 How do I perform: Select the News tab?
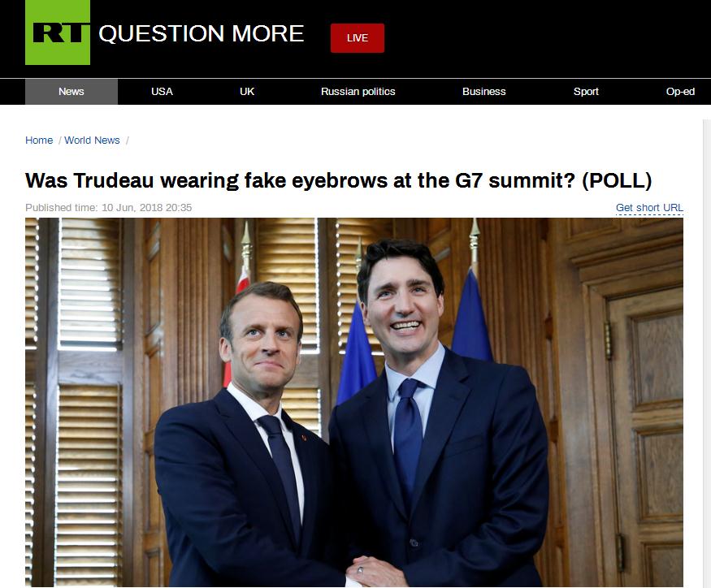[72, 92]
